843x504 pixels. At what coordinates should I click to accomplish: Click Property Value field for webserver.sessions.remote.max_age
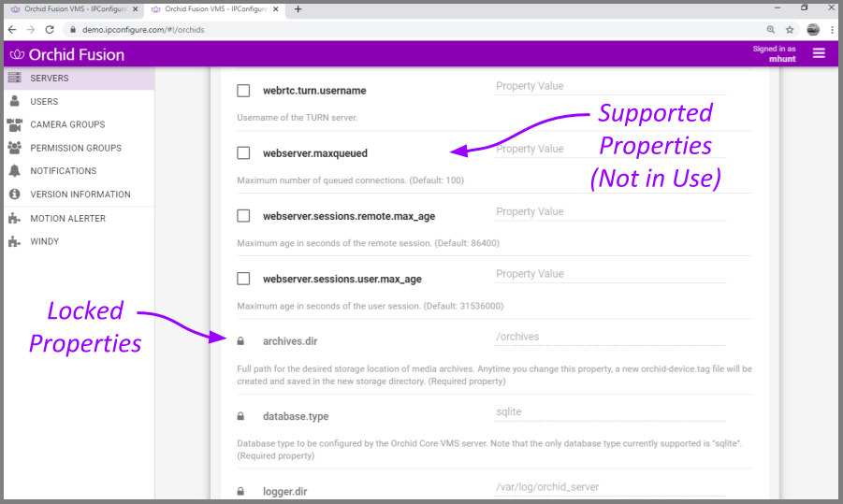(x=610, y=211)
